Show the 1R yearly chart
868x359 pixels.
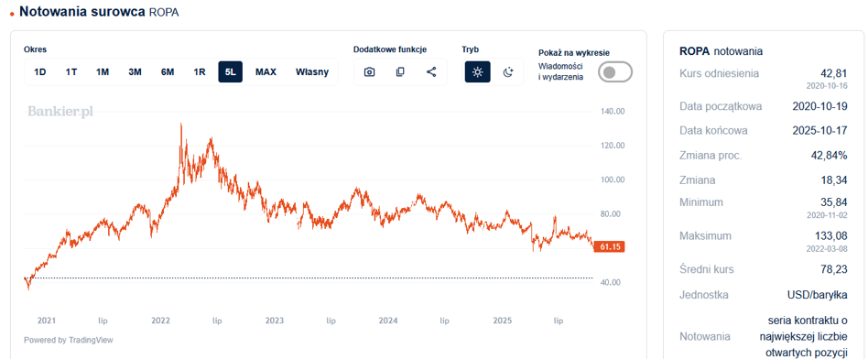point(200,72)
